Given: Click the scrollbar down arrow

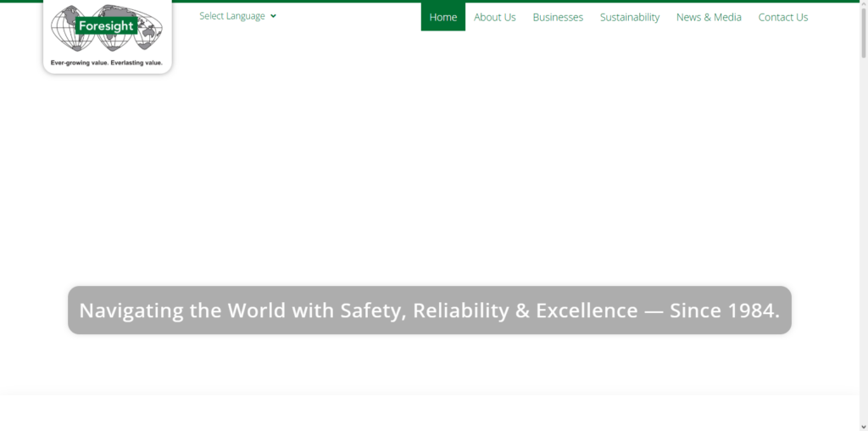Looking at the screenshot, I should [x=864, y=427].
